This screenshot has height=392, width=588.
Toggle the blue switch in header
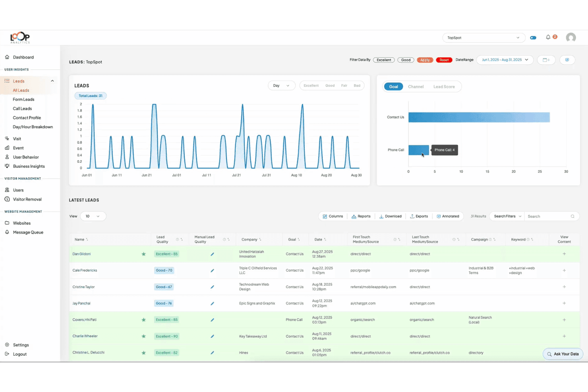[533, 38]
